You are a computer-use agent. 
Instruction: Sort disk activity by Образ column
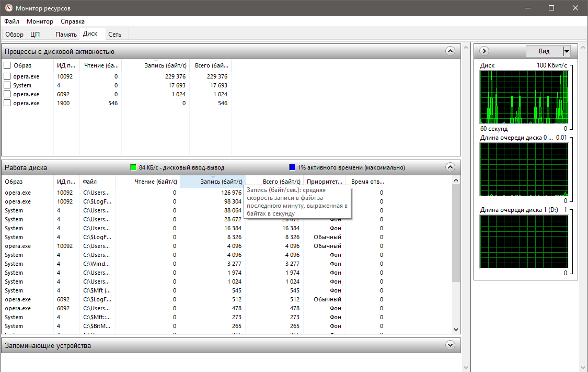(x=28, y=182)
